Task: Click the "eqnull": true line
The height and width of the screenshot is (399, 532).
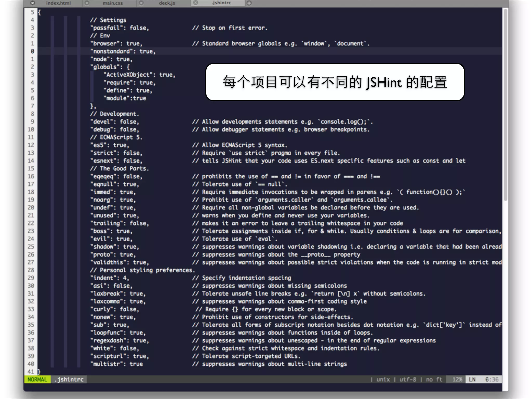Action: [115, 184]
